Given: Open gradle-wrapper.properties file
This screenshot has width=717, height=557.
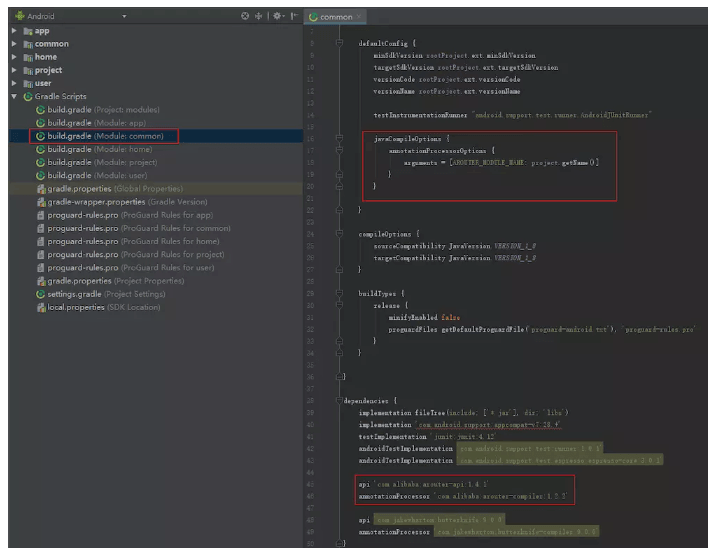Looking at the screenshot, I should 110,202.
